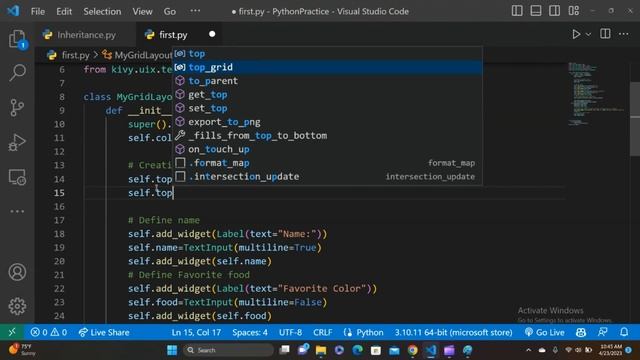Open Mail app from taskbar
Viewport: 640px width, 360px height.
394,350
